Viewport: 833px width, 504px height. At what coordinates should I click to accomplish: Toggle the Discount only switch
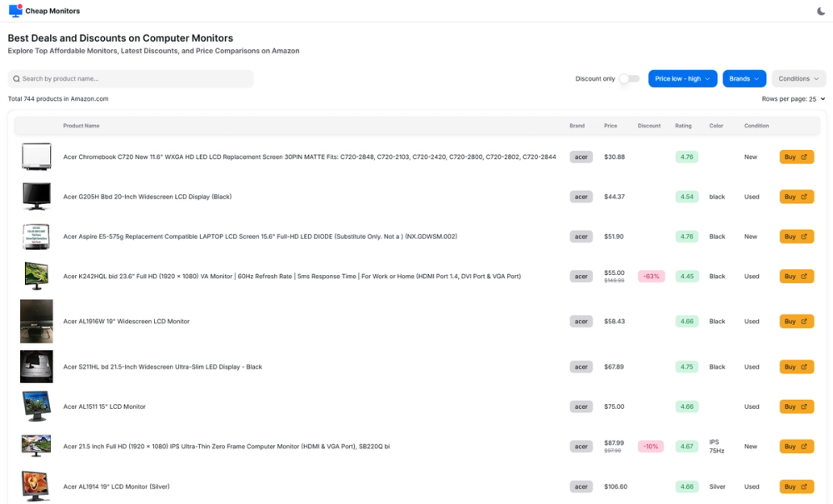click(x=630, y=78)
